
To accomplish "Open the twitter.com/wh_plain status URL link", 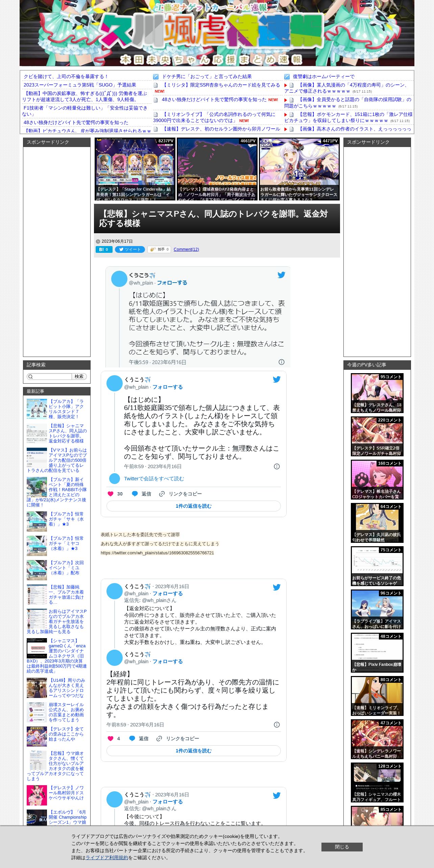I will coord(157,553).
